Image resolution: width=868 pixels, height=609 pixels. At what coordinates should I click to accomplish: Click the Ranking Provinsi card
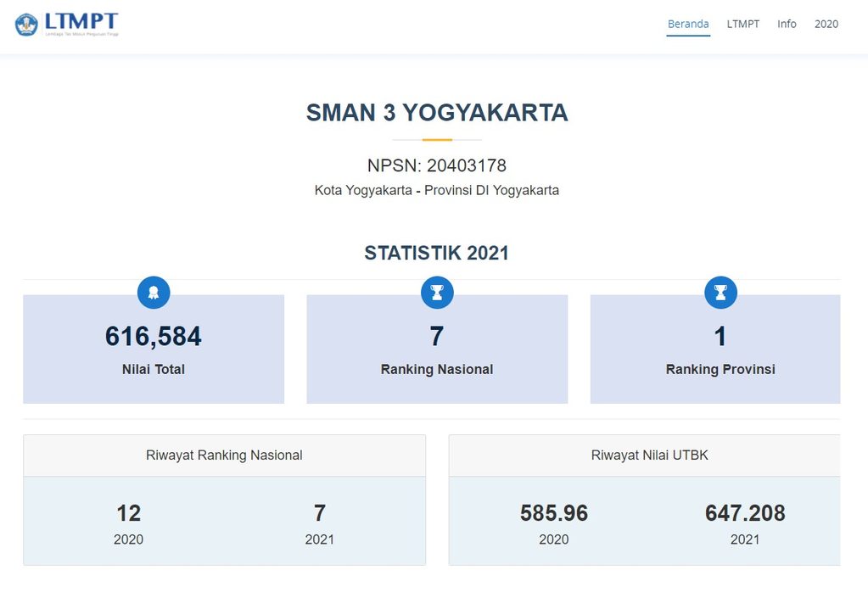(715, 349)
